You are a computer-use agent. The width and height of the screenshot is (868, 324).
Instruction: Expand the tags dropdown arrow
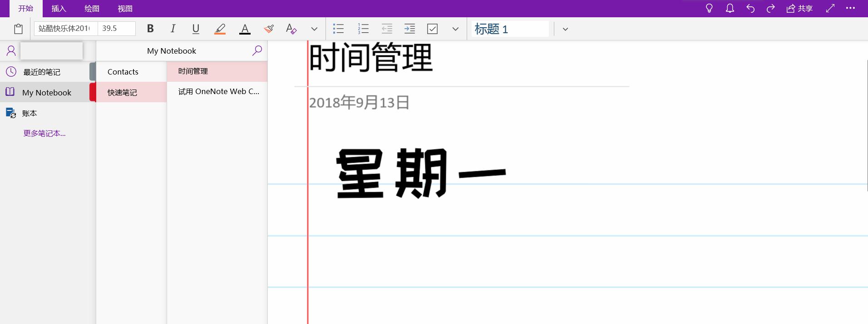click(x=455, y=29)
